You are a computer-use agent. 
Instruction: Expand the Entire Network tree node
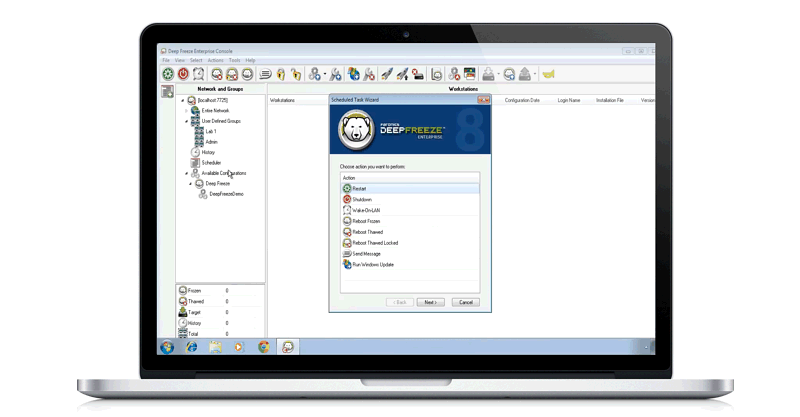(x=186, y=111)
